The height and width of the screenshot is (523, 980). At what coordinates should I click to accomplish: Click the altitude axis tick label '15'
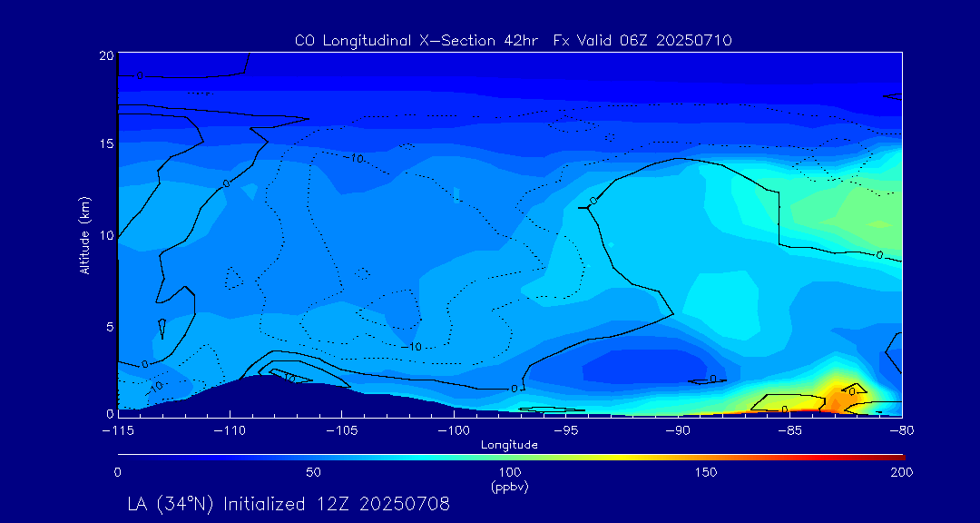(107, 143)
